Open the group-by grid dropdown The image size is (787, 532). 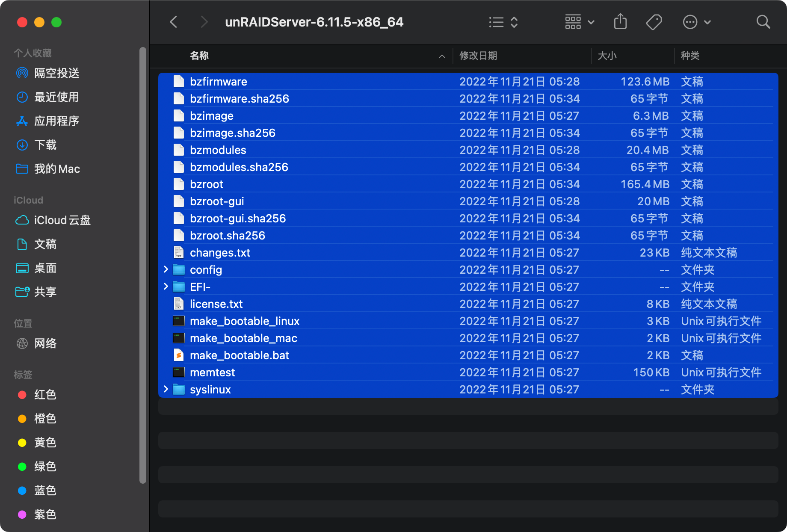tap(580, 22)
